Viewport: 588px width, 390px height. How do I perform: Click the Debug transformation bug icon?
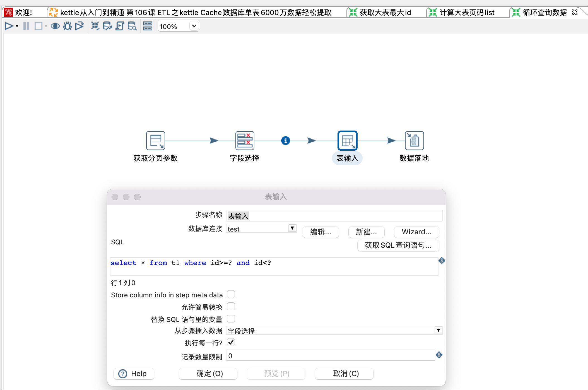pos(67,26)
